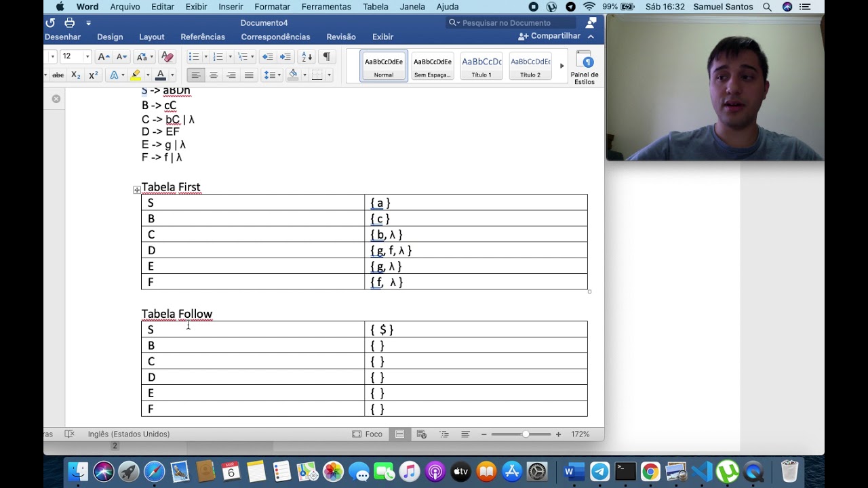Toggle print layout view in status bar
The height and width of the screenshot is (488, 868).
coord(400,434)
